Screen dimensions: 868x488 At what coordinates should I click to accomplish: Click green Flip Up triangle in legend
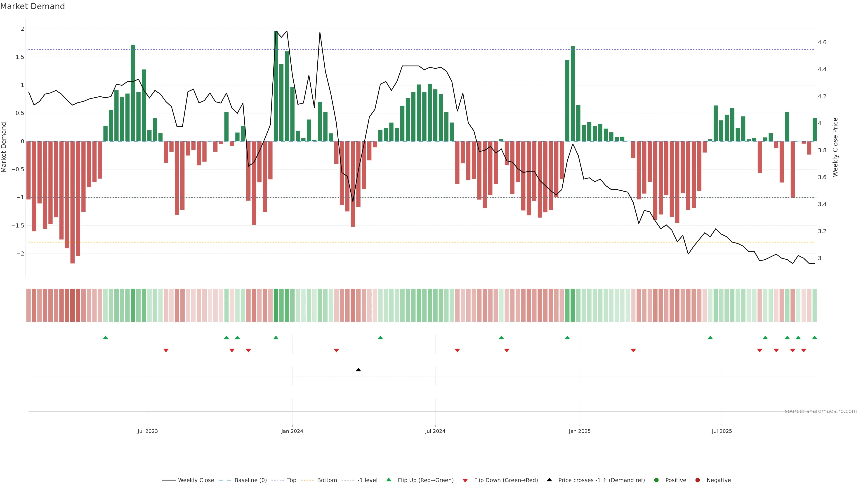coord(389,480)
